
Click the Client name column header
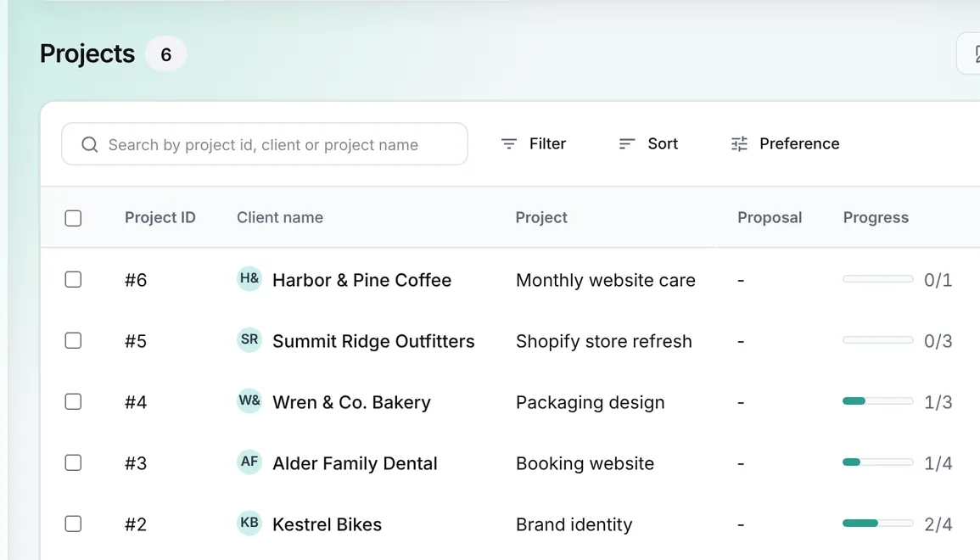tap(280, 217)
